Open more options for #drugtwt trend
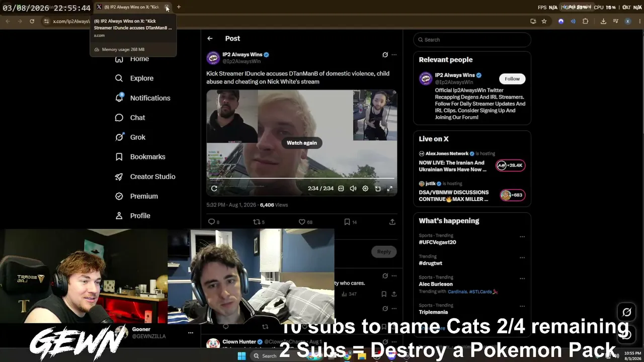 [522, 257]
